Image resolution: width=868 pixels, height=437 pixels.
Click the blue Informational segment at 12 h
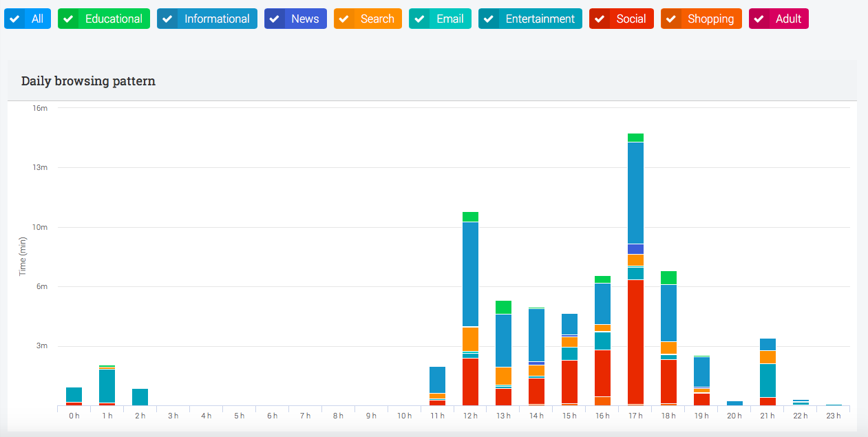(470, 274)
